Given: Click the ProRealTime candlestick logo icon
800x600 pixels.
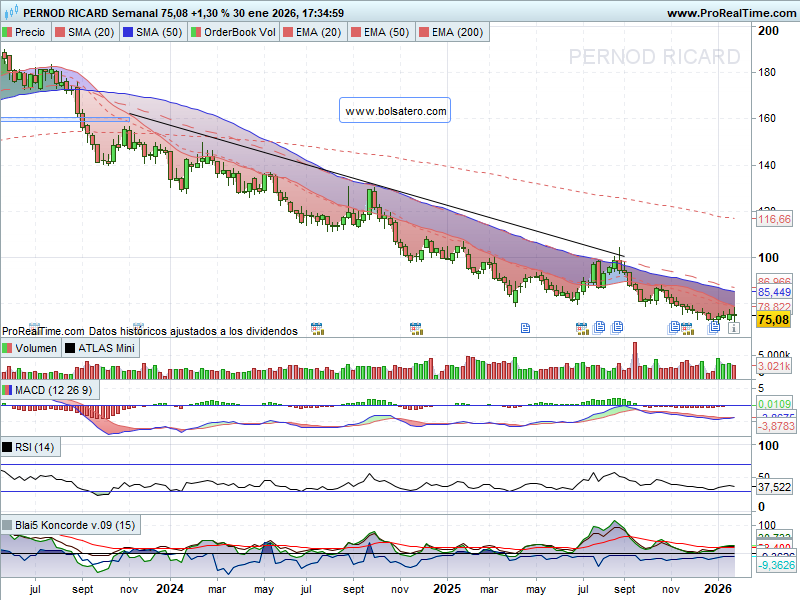Looking at the screenshot, I should pos(11,12).
